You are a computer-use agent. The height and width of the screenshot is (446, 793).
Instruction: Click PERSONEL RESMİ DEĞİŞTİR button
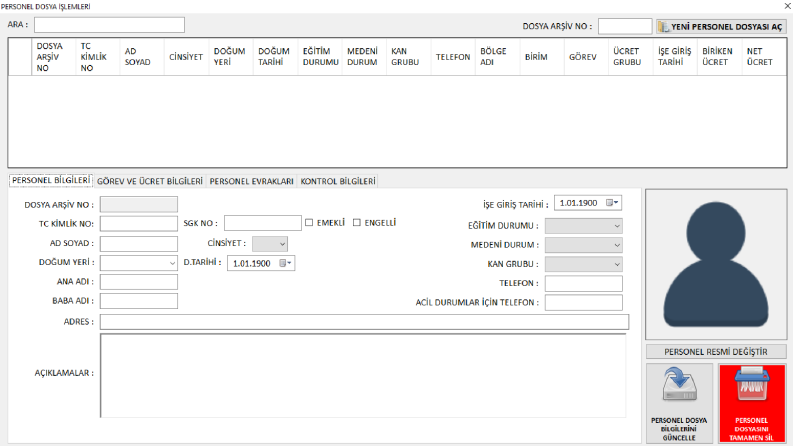[716, 351]
